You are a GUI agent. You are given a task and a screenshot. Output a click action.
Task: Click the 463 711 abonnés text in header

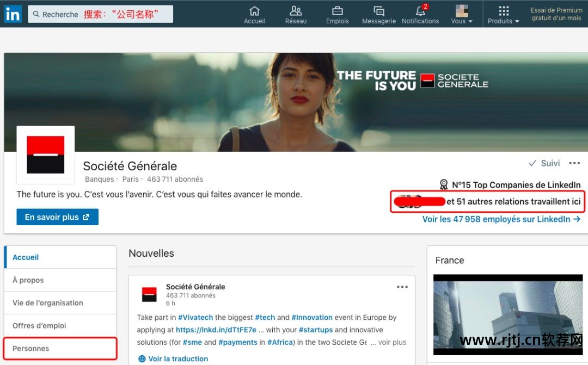[x=175, y=179]
